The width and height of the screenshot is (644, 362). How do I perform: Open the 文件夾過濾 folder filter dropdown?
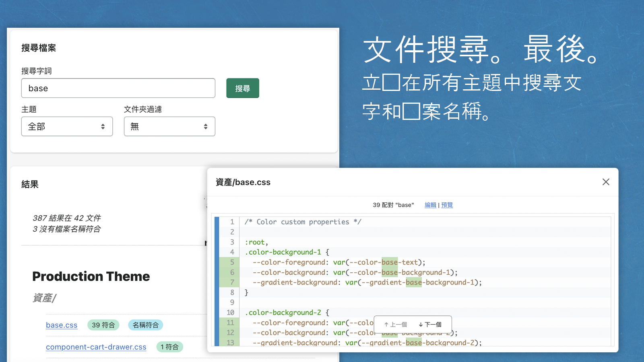coord(169,126)
